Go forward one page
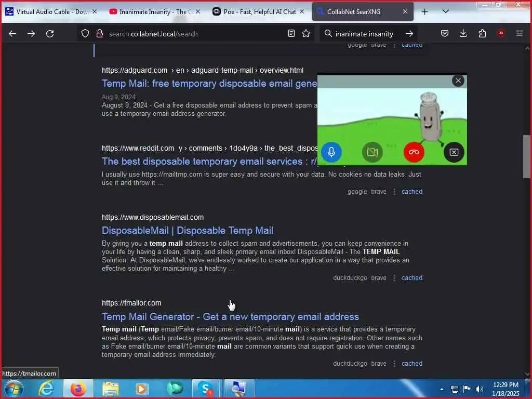Image resolution: width=532 pixels, height=399 pixels. click(31, 34)
